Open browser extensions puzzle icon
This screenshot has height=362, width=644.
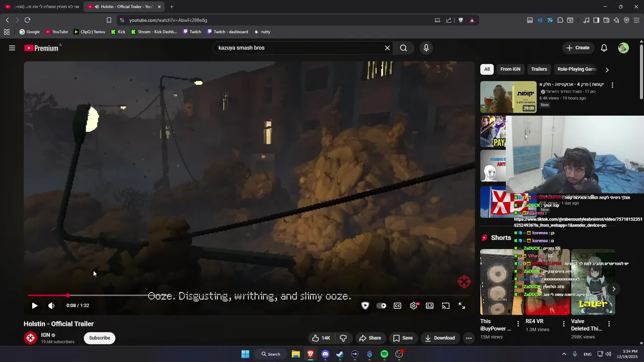[560, 20]
